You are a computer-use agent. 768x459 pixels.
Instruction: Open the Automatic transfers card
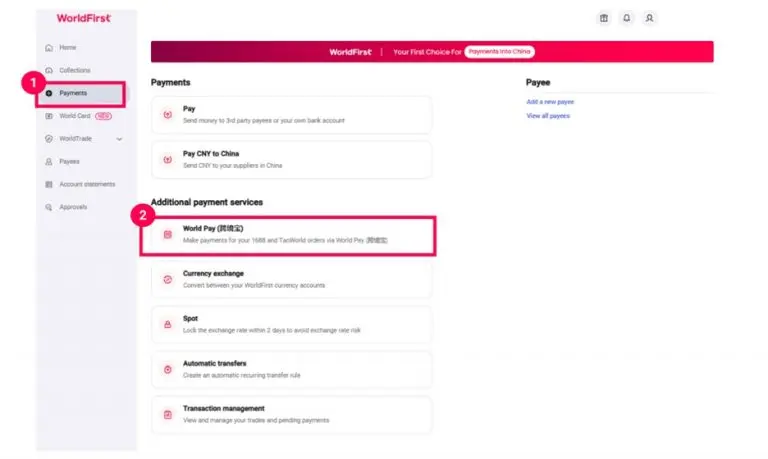pyautogui.click(x=291, y=369)
